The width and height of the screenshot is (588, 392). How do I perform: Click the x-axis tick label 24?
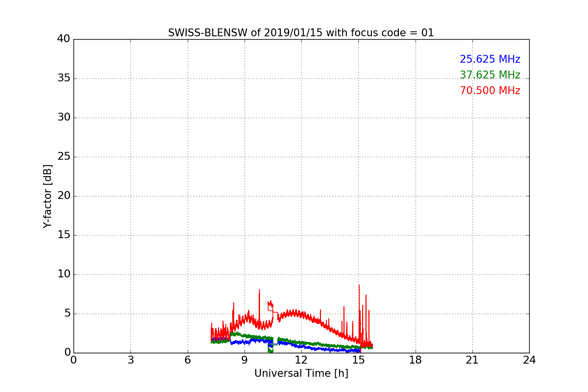529,360
